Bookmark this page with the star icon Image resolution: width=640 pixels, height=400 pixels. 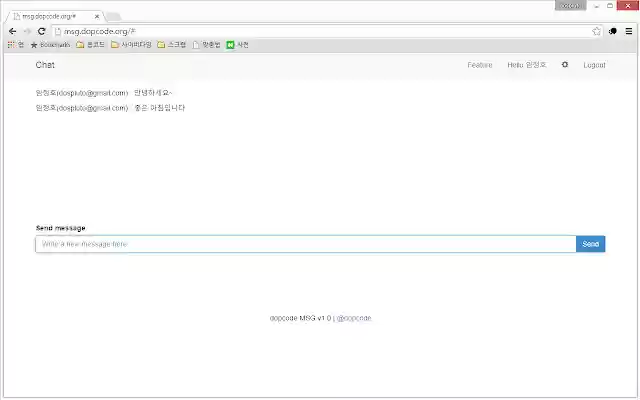(x=596, y=31)
